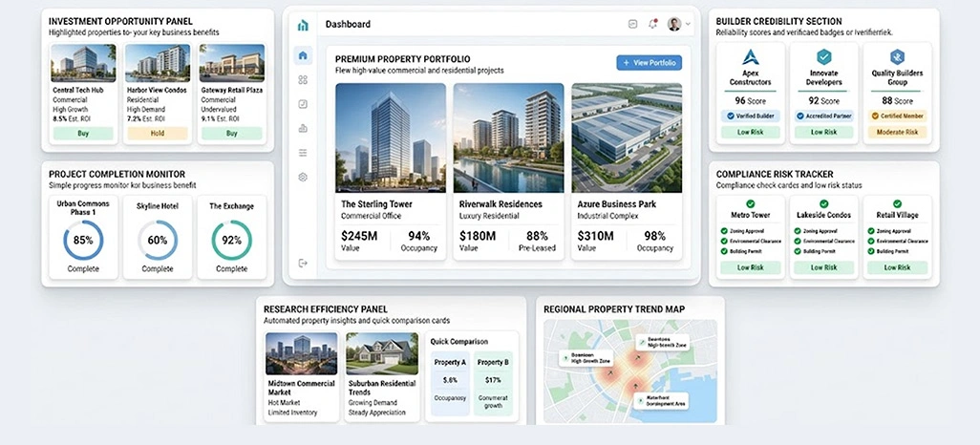Click the 88% Pre-Leased figure
Viewport: 980px width, 445px height.
click(538, 236)
